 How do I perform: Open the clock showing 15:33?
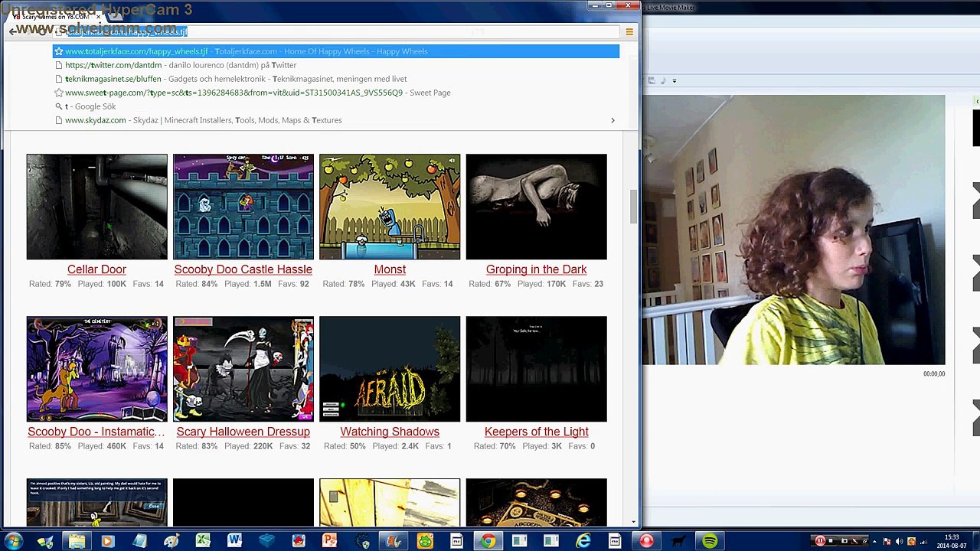(951, 542)
